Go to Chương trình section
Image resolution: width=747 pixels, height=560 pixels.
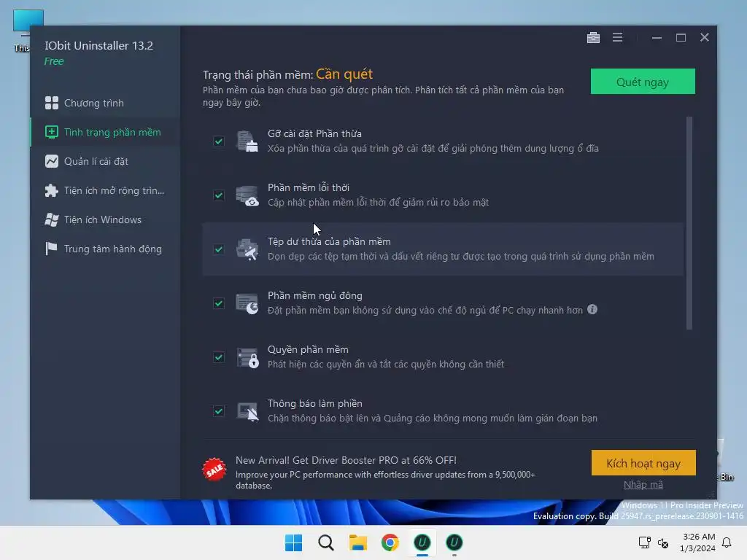pos(105,103)
